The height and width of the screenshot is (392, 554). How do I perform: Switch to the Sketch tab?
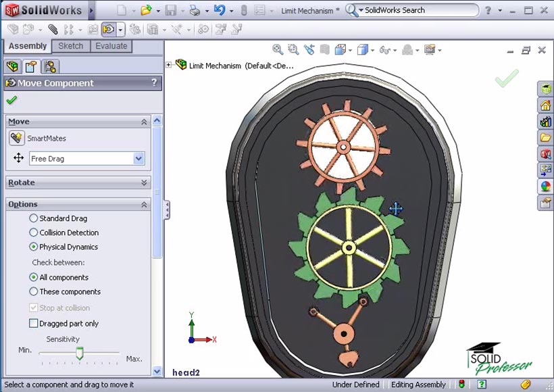70,46
